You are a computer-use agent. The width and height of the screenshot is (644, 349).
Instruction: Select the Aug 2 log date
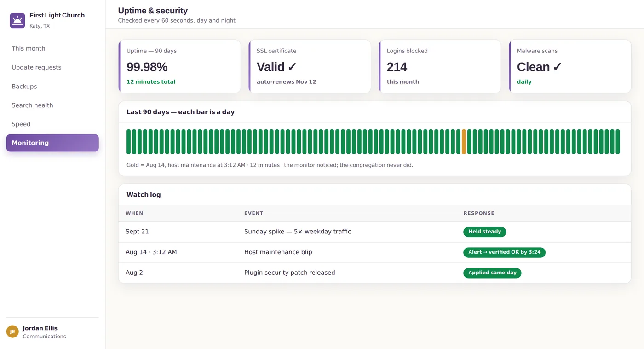134,273
